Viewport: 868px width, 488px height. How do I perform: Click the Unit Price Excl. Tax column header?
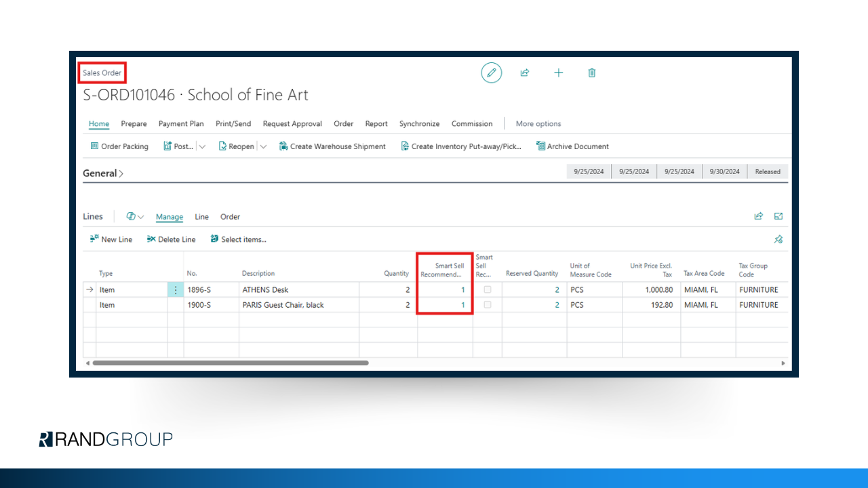pos(651,270)
